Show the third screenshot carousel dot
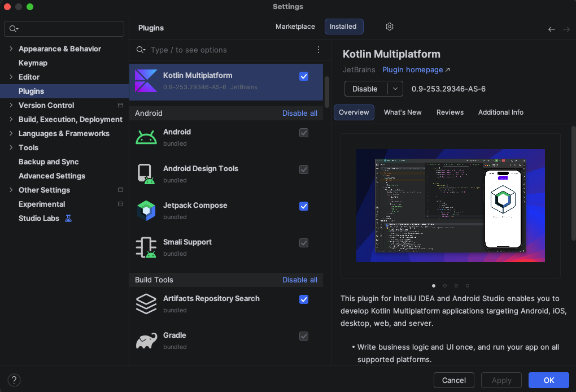 (x=456, y=286)
